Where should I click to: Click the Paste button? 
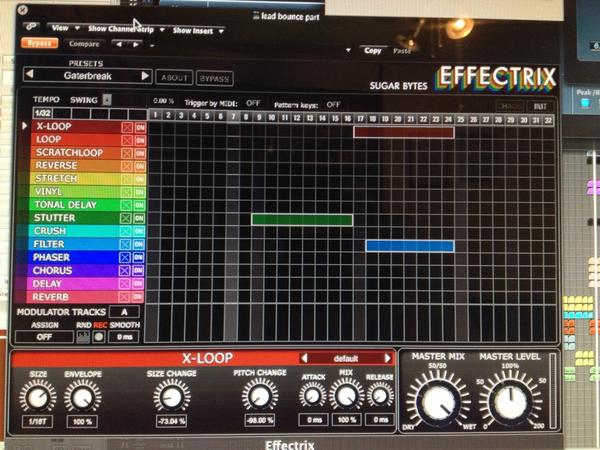(402, 51)
